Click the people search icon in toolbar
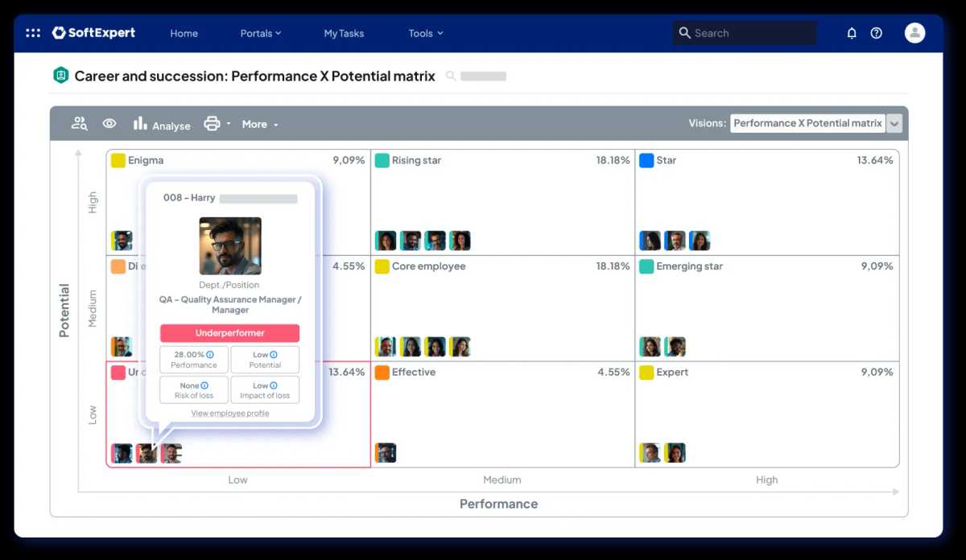Viewport: 966px width, 560px height. (79, 124)
